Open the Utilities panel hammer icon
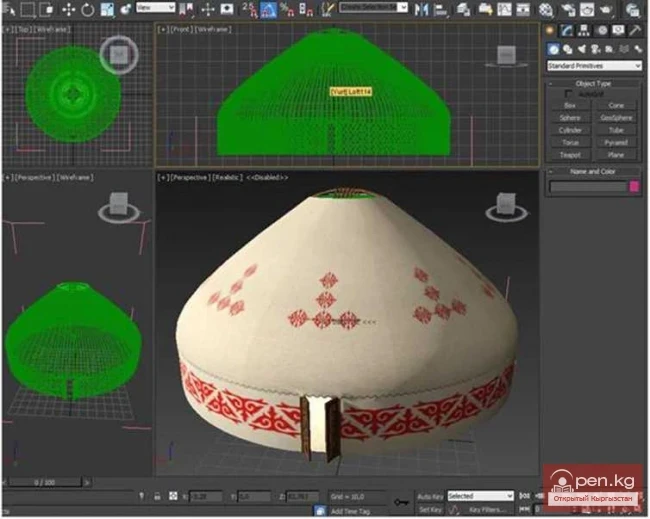The width and height of the screenshot is (650, 519). pyautogui.click(x=632, y=30)
